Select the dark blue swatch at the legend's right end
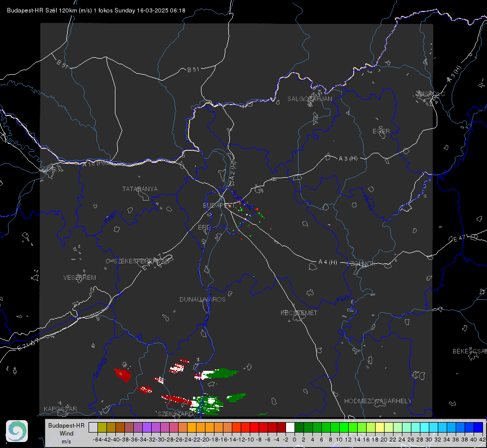This screenshot has width=487, height=448. [x=479, y=427]
